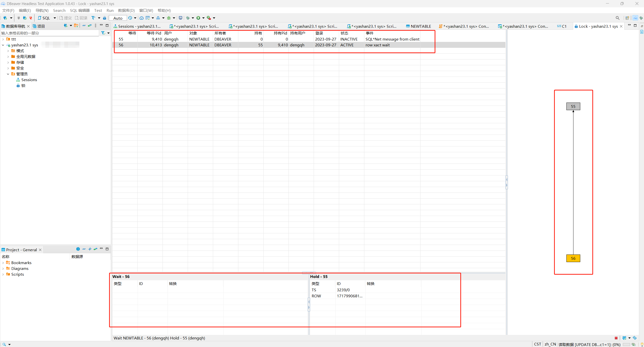Close the Lock - yashan23.1 sys tab
The height and width of the screenshot is (347, 644).
621,26
